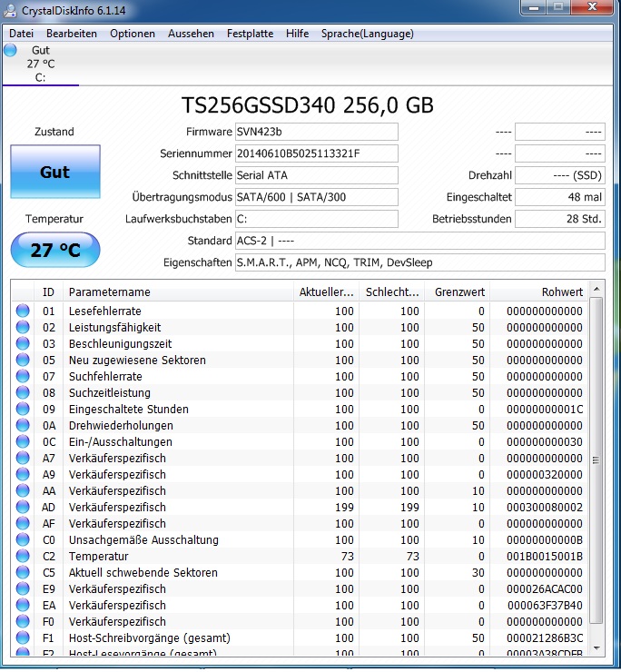Click the Aktueller column header
621x672 pixels.
[327, 292]
